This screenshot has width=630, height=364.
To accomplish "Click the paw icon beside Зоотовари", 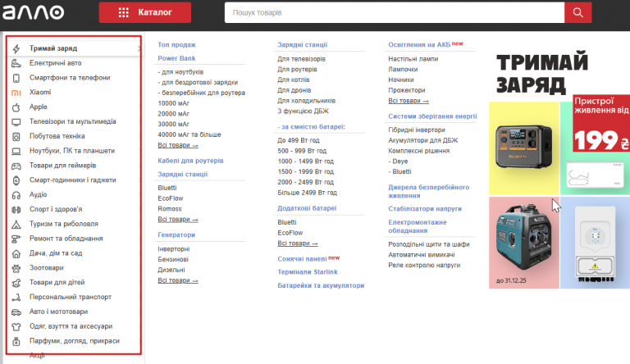I will [16, 268].
